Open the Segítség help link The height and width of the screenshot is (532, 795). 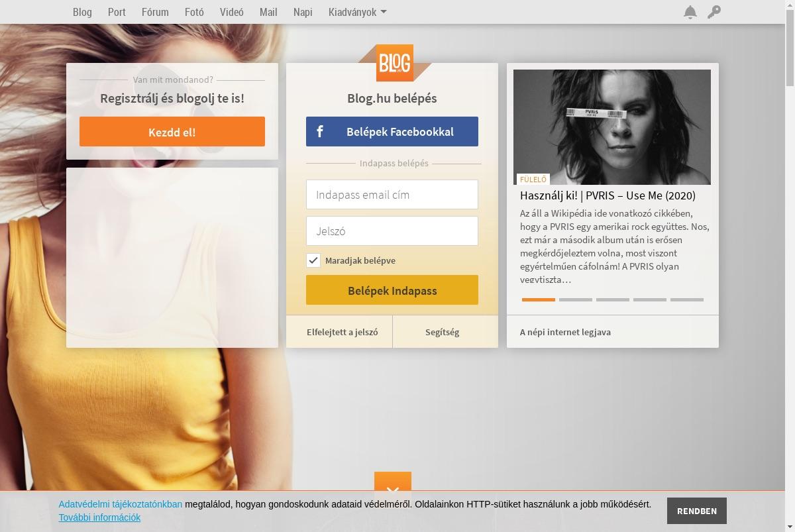(x=442, y=332)
